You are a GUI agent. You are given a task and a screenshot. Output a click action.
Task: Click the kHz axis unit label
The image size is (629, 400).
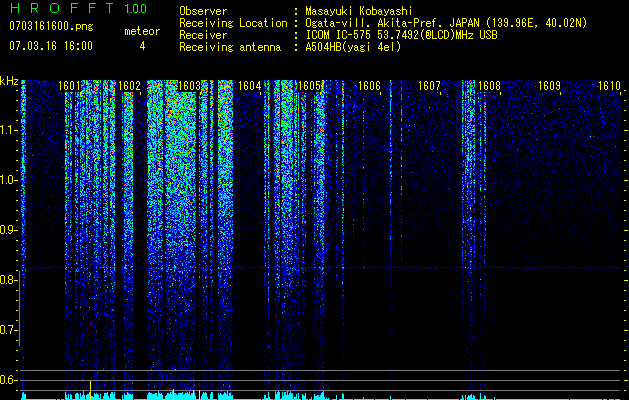pyautogui.click(x=9, y=81)
